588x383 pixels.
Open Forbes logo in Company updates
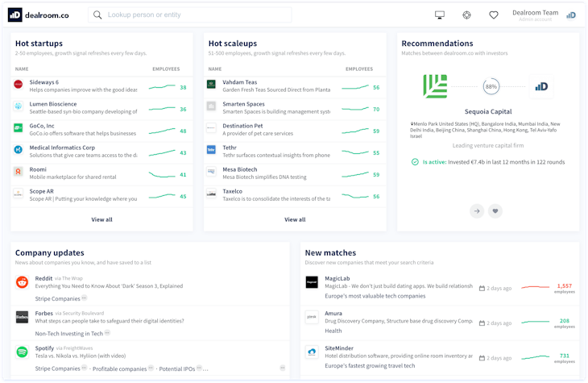point(22,318)
